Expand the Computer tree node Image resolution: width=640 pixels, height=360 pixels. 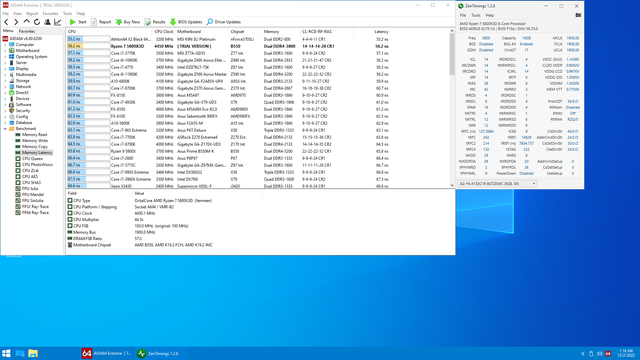5,44
